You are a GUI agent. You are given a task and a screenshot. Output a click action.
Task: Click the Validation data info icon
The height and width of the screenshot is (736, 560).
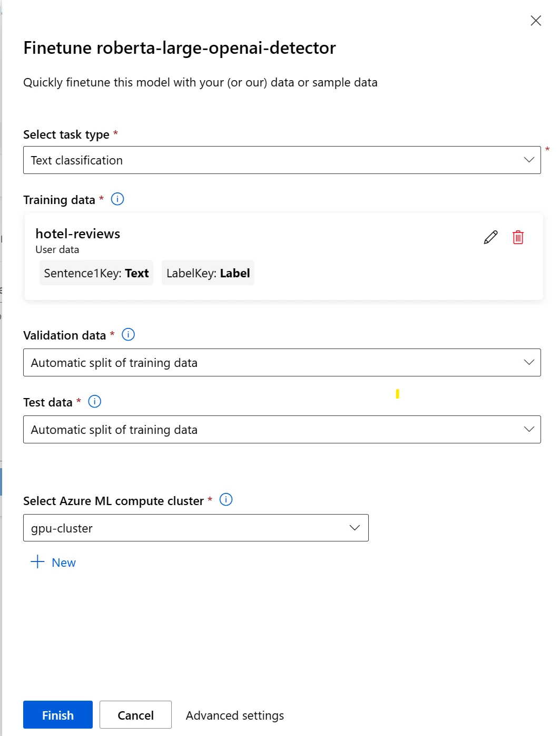click(127, 334)
